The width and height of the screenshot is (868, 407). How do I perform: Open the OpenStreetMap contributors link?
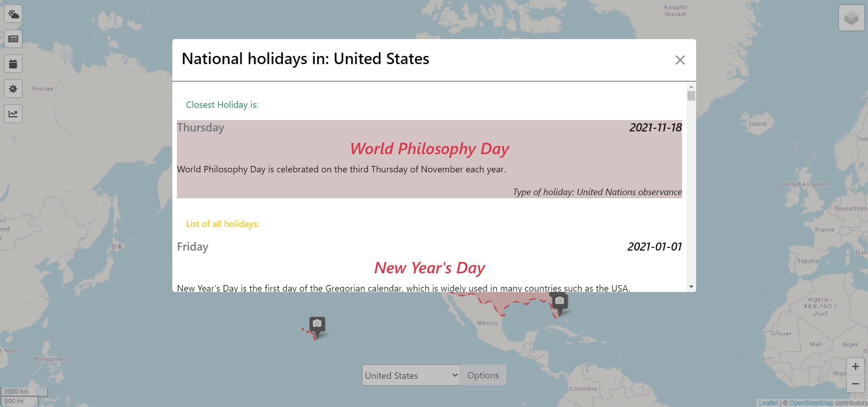[811, 403]
